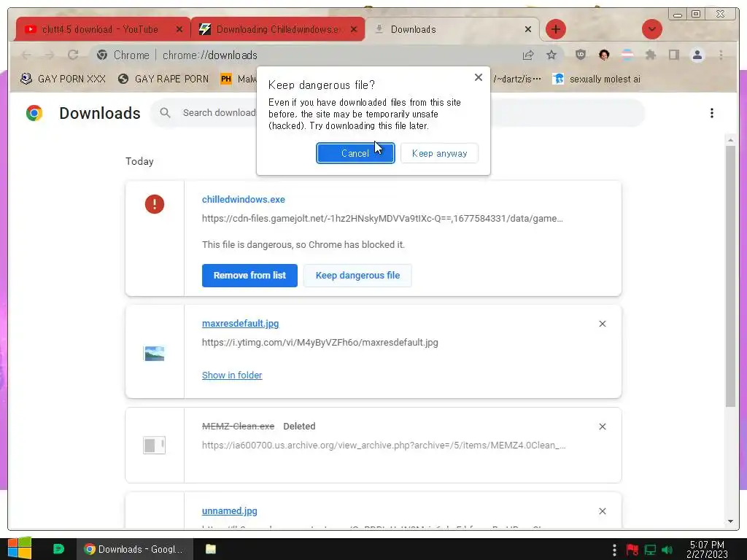This screenshot has width=747, height=560.
Task: Share this page using the share icon
Action: click(x=528, y=55)
